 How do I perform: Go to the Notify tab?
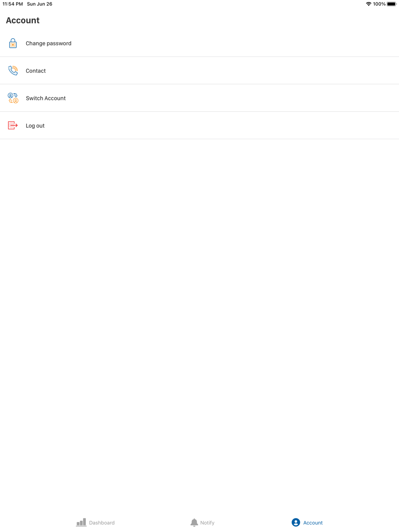tap(202, 522)
